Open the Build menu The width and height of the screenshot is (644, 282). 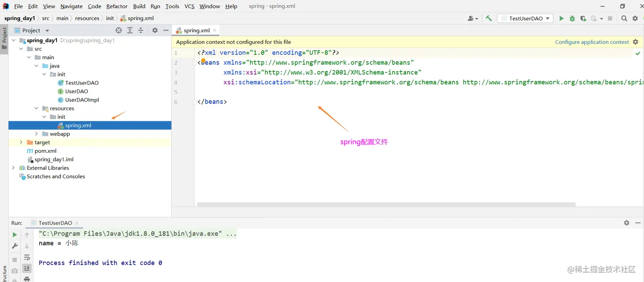pos(139,6)
